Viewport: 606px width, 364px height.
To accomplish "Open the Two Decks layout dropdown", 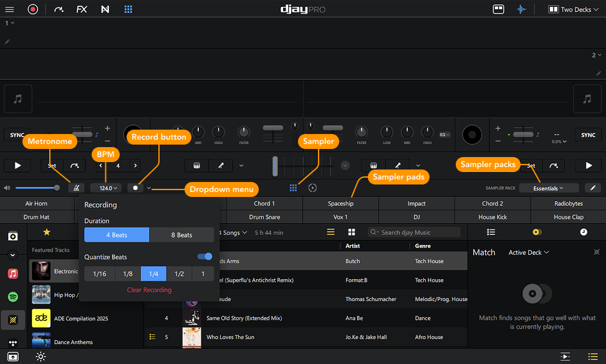I will coord(569,9).
